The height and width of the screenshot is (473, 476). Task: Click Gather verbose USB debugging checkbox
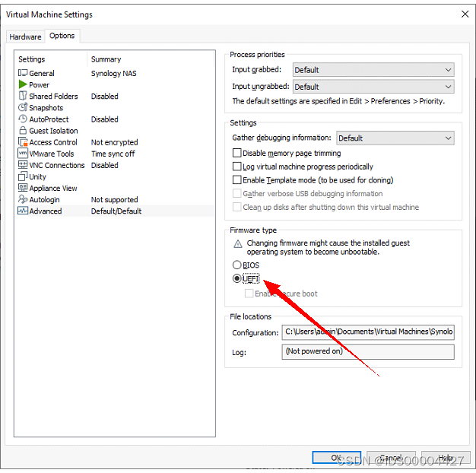[x=236, y=193]
